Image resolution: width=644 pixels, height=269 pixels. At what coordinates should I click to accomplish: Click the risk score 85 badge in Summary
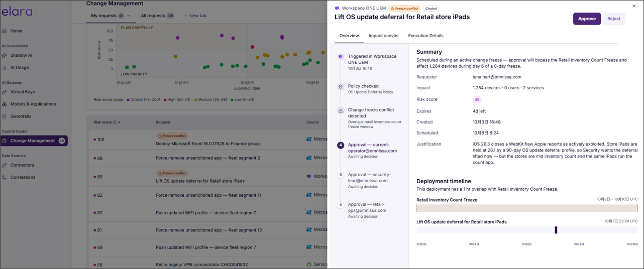coord(477,99)
